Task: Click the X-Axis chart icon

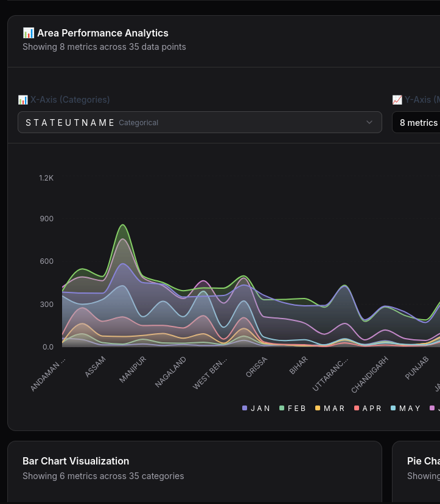Action: [23, 100]
